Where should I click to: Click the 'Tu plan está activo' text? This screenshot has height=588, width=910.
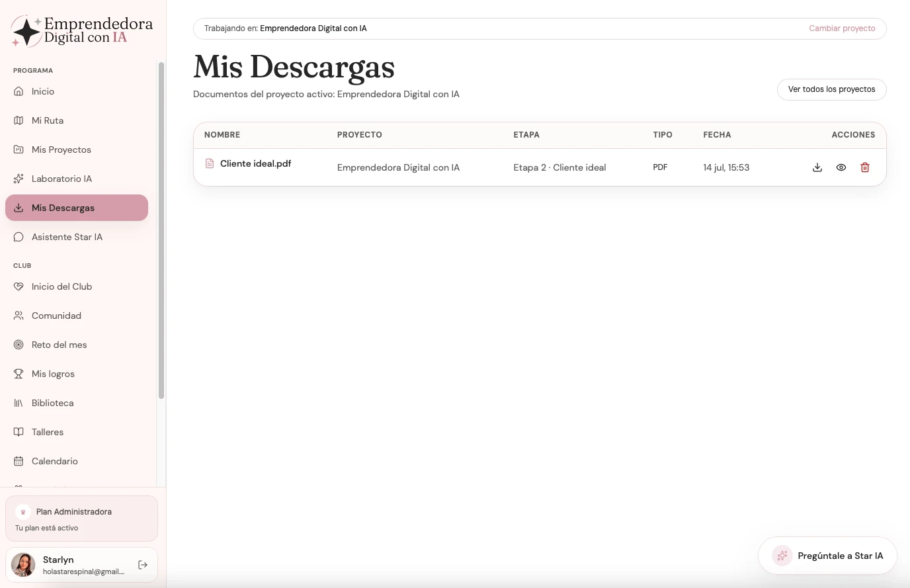tap(46, 528)
